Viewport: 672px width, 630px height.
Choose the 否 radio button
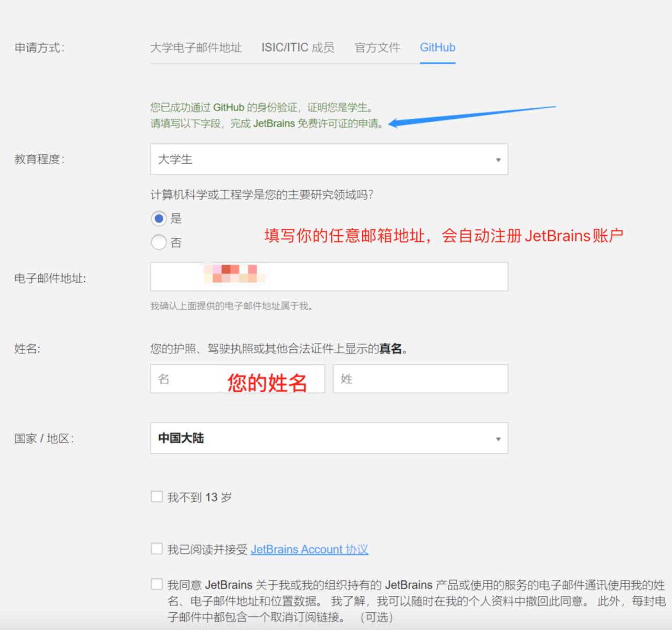coord(159,242)
